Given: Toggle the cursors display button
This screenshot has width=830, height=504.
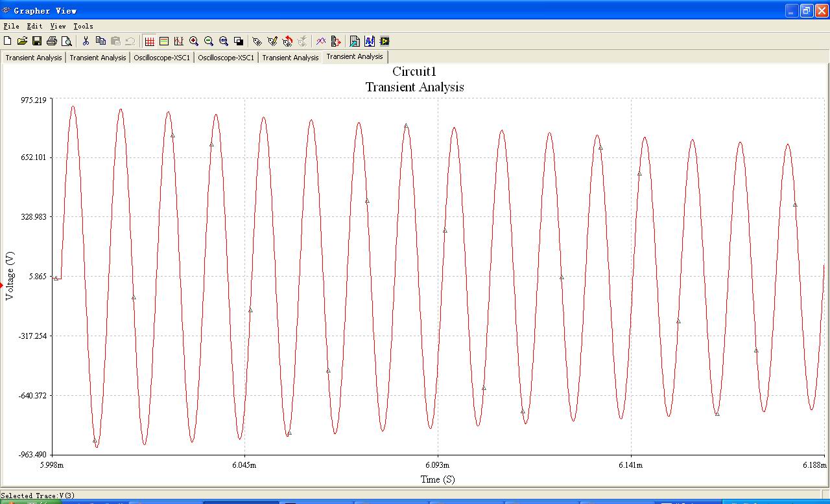Looking at the screenshot, I should point(179,41).
